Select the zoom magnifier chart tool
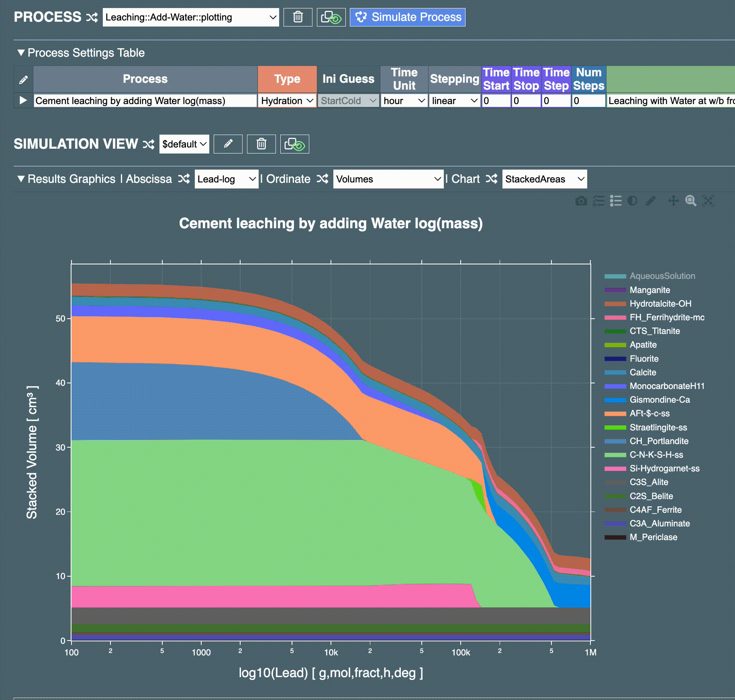 (x=690, y=201)
